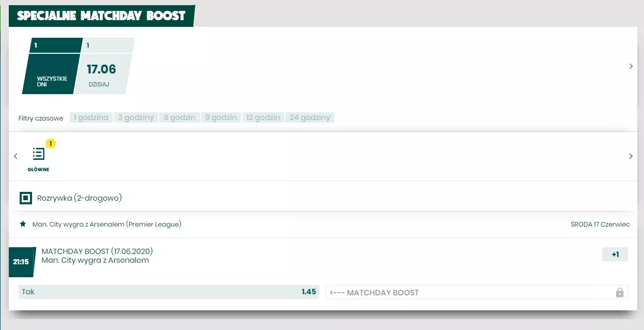644x330 pixels.
Task: Select the Główne market list icon
Action: [39, 154]
